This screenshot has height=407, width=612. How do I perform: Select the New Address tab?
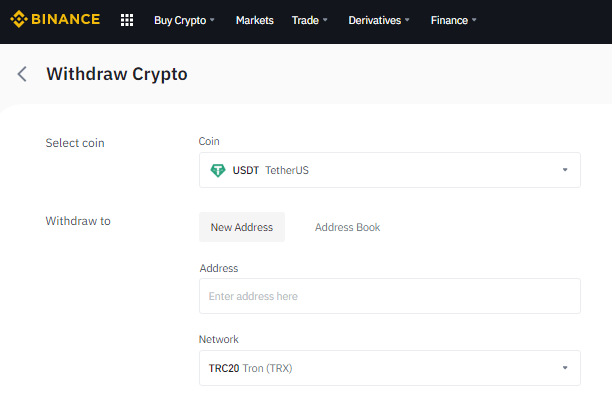pos(242,227)
